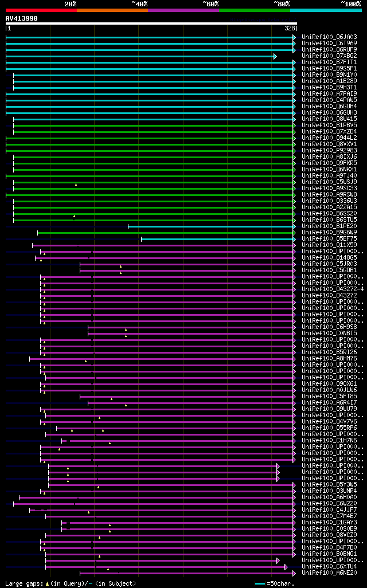The height and width of the screenshot is (588, 367).
Task: Select label UniRef100_Q9QX61
Action: point(329,383)
